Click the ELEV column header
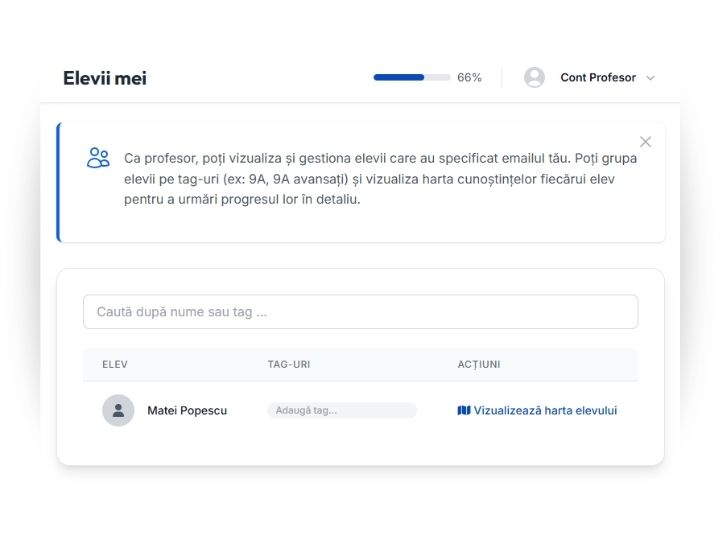This screenshot has height=540, width=720. [115, 364]
